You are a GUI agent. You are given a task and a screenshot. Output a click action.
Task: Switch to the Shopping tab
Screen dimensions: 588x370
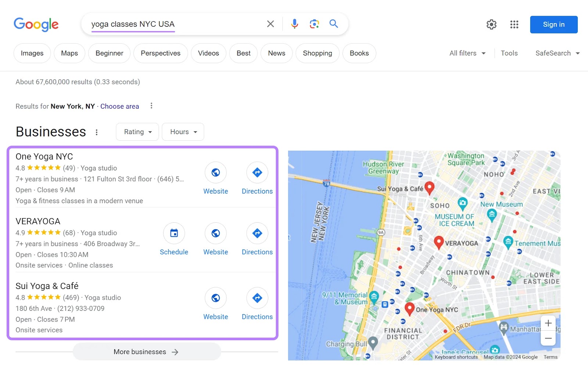point(317,53)
